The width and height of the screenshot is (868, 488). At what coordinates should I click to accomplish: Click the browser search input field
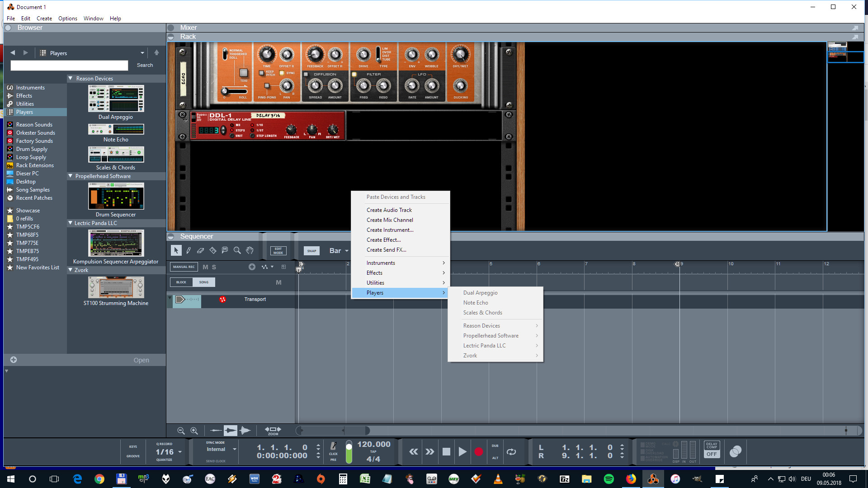[x=69, y=66]
